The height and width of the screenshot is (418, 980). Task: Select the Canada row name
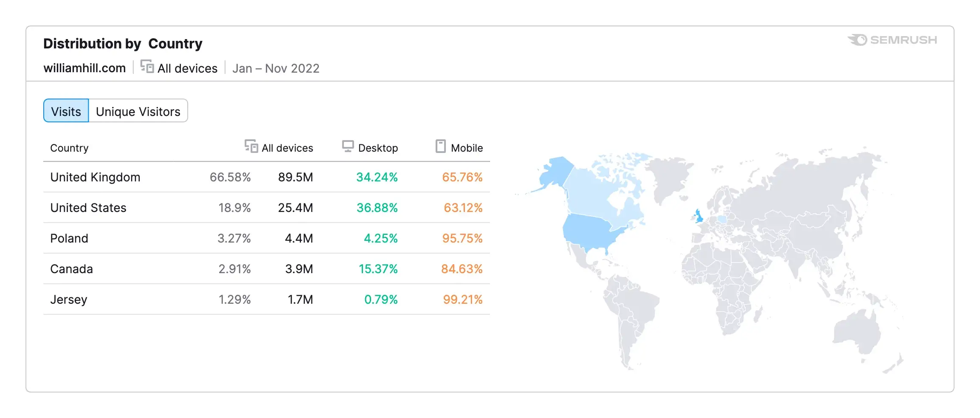(71, 269)
